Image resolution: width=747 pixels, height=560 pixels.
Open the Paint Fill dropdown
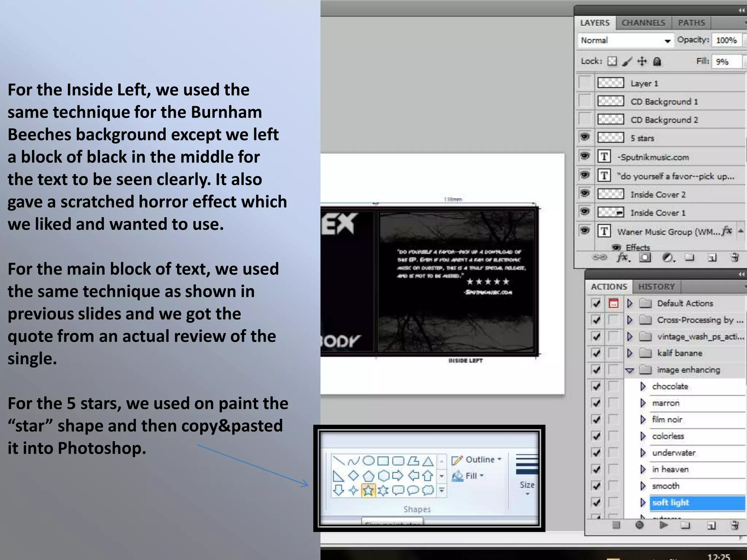click(x=468, y=476)
